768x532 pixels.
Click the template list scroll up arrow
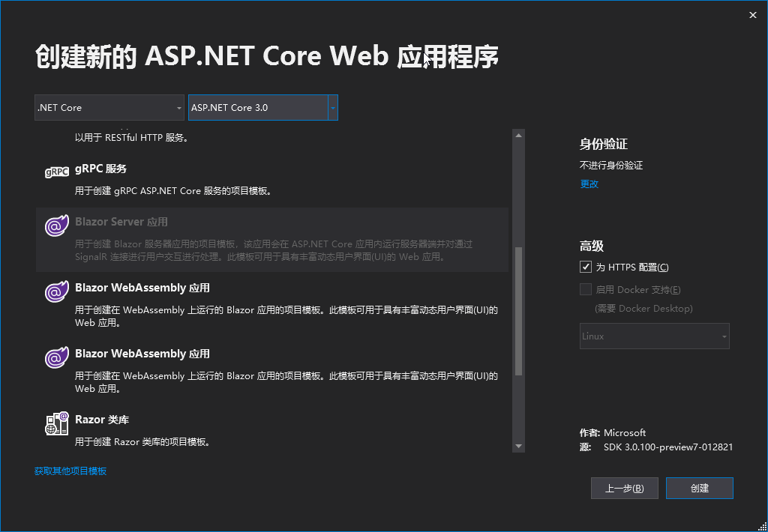pos(519,136)
